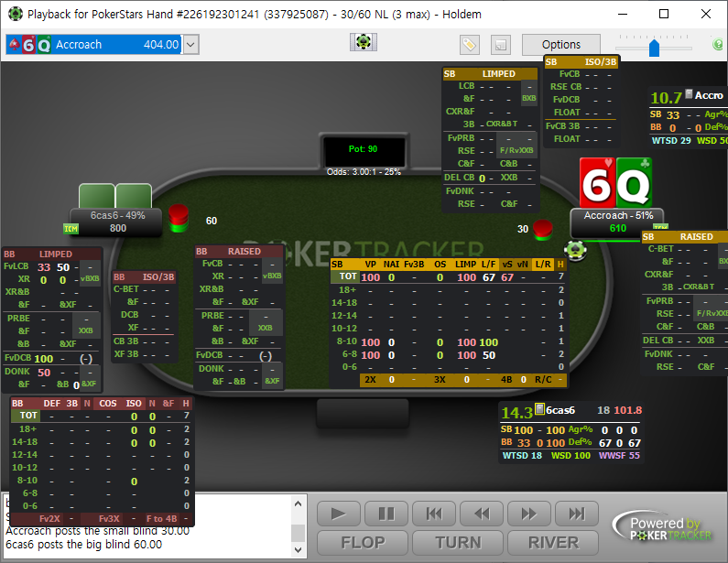
Task: Click the hand history scroll-down arrow
Action: coord(299,550)
